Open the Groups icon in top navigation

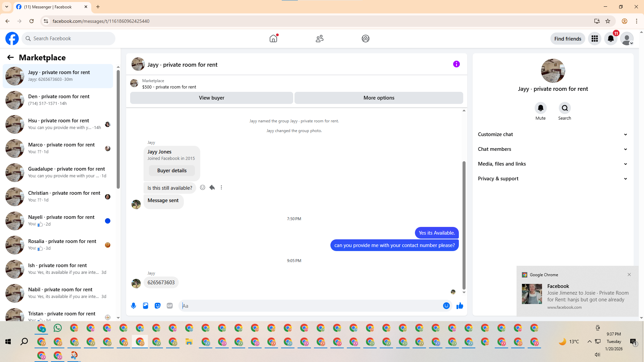pos(366,39)
